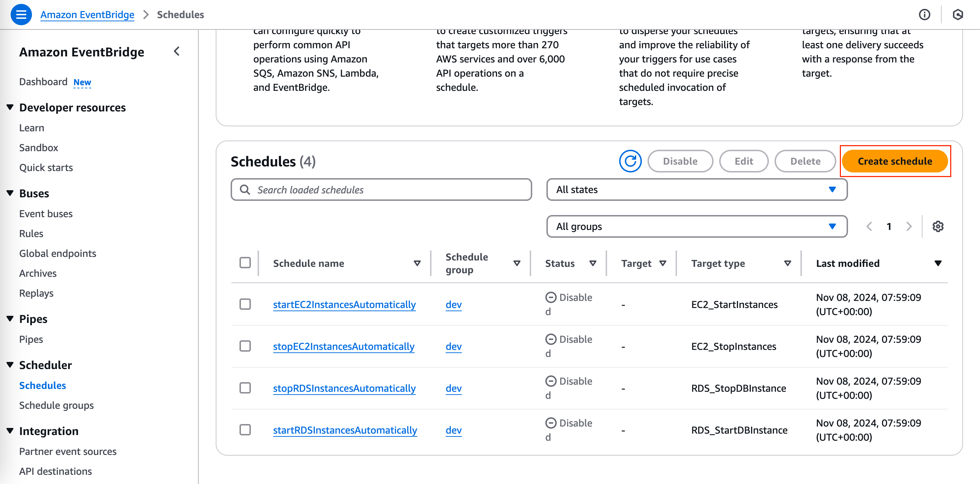This screenshot has height=484, width=980.
Task: Open table preferences gear icon
Action: [x=938, y=227]
